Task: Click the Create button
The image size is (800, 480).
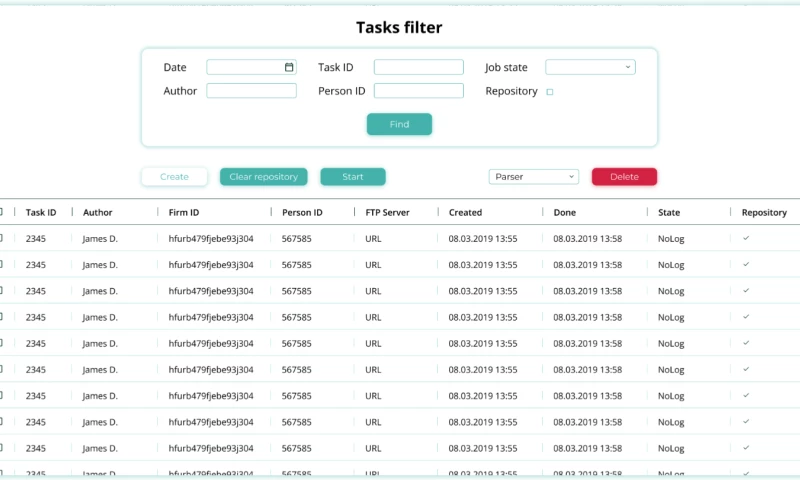Action: click(174, 177)
